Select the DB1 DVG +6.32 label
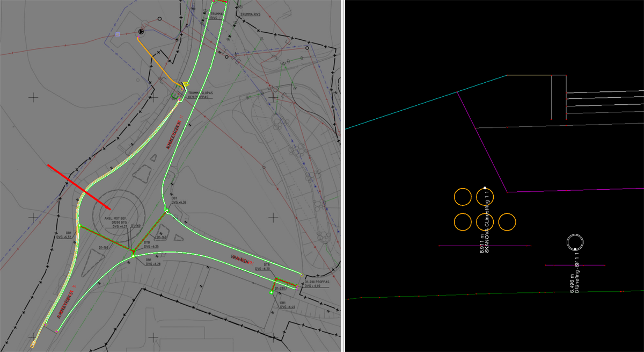 coord(64,235)
